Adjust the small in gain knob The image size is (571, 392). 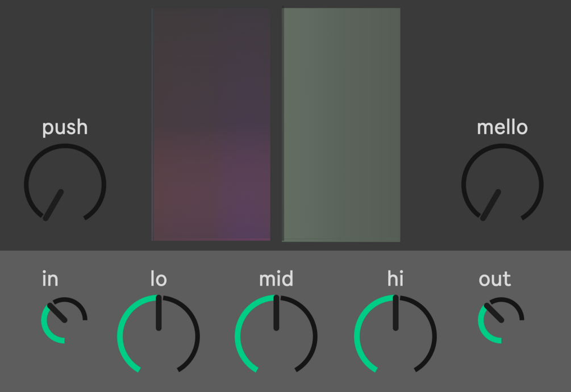coord(64,320)
